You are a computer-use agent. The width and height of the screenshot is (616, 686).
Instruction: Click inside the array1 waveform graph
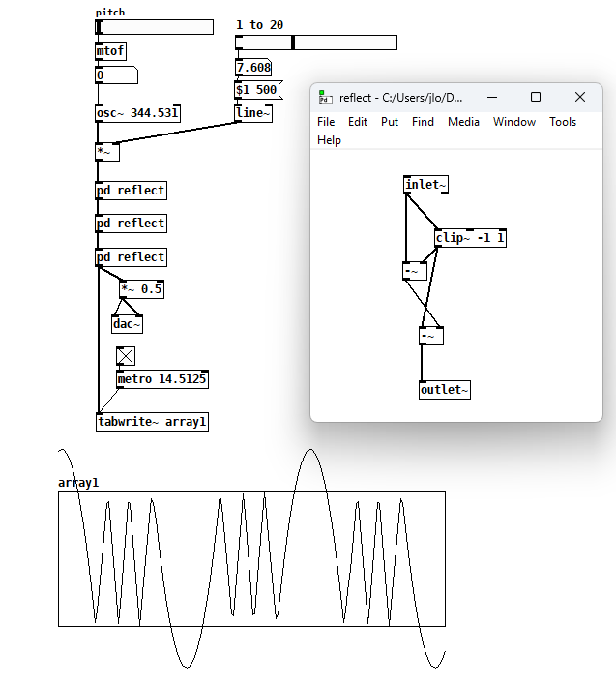point(251,558)
